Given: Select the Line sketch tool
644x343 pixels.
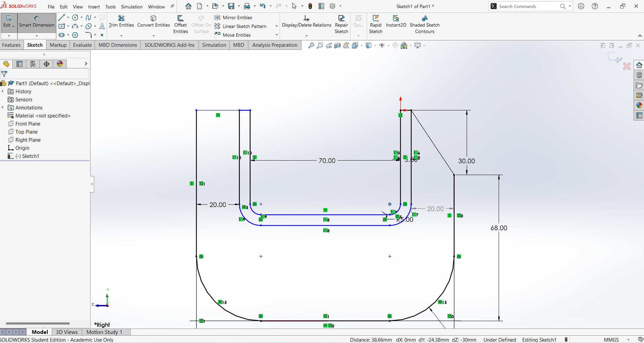Looking at the screenshot, I should (62, 18).
